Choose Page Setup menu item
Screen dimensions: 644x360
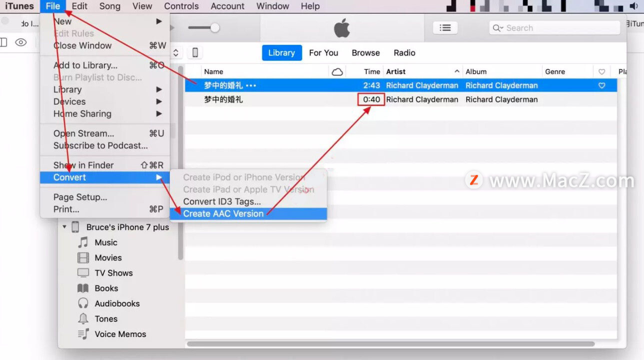click(x=105, y=197)
